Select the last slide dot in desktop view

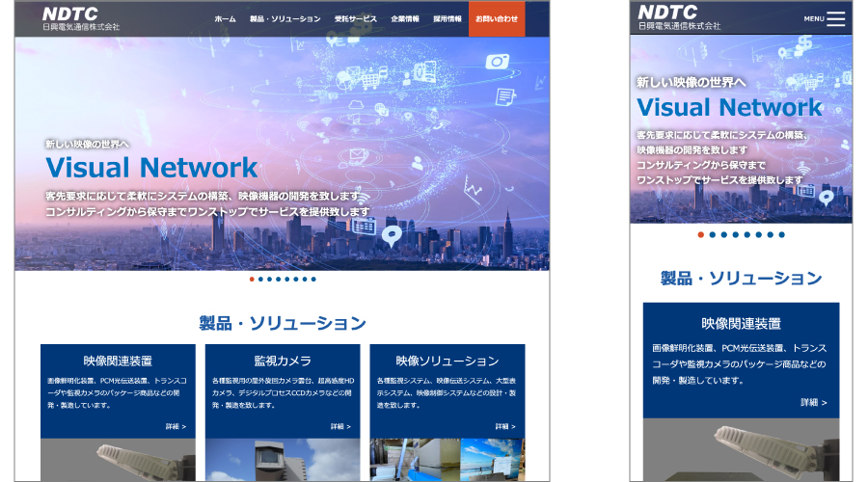click(x=313, y=279)
